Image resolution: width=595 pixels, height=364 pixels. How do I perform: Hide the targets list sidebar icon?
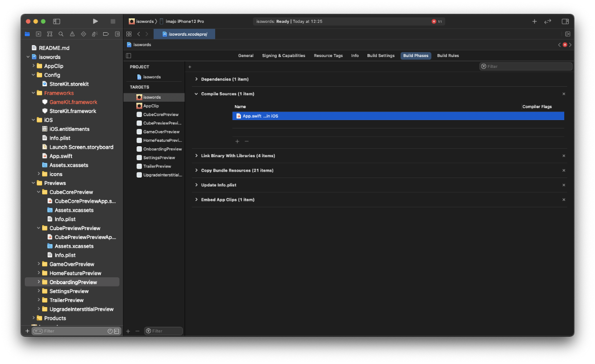[128, 56]
